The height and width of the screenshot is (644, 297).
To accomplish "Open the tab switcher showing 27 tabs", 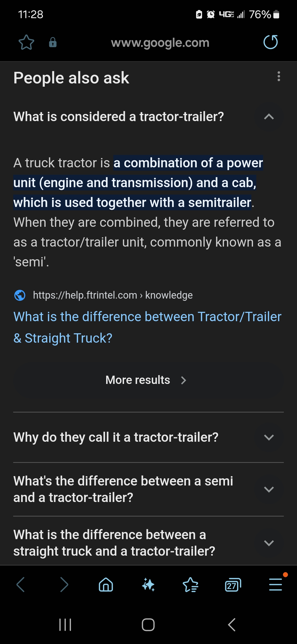I will click(x=233, y=585).
